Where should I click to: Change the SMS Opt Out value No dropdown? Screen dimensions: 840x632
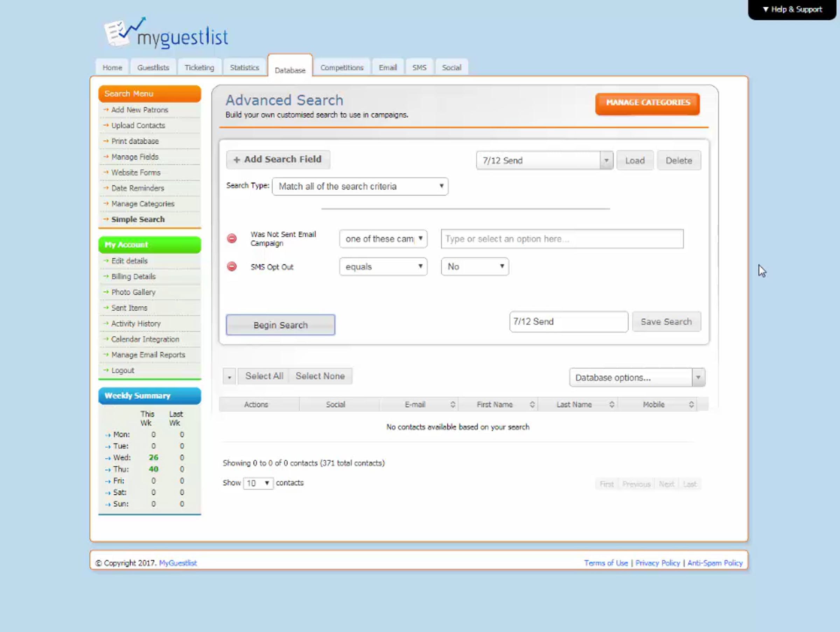[x=475, y=267]
